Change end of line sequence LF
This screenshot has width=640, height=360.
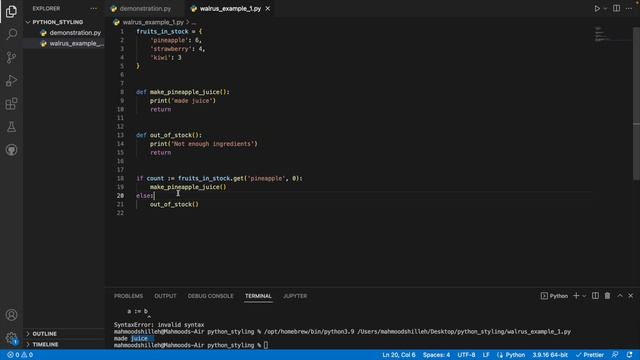click(x=486, y=355)
